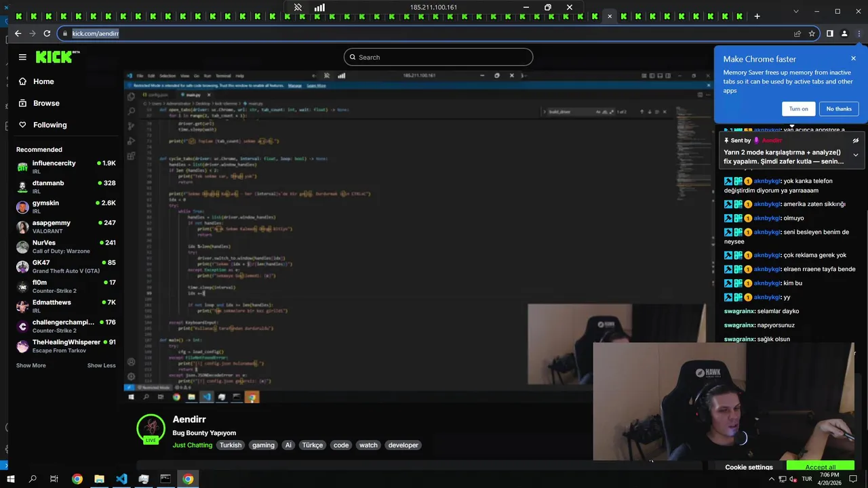Click Aendirr's live avatar
The width and height of the screenshot is (868, 488).
coord(151,428)
